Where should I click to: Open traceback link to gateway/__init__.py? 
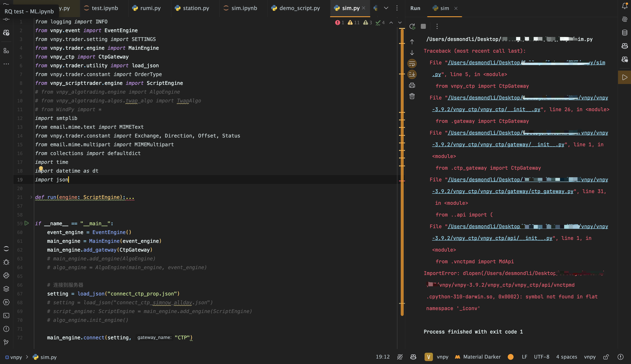(498, 145)
